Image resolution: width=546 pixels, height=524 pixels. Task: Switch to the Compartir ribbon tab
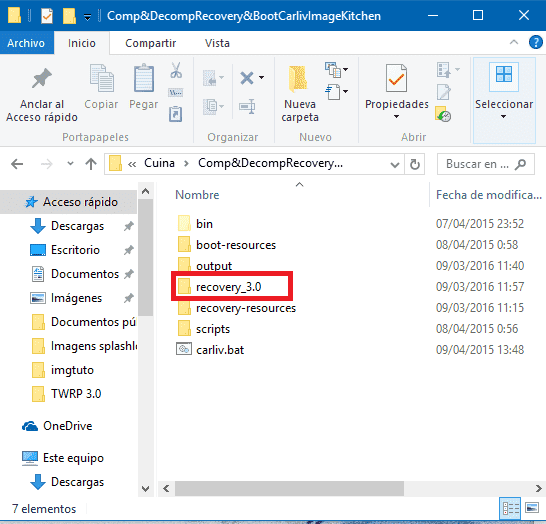point(150,43)
